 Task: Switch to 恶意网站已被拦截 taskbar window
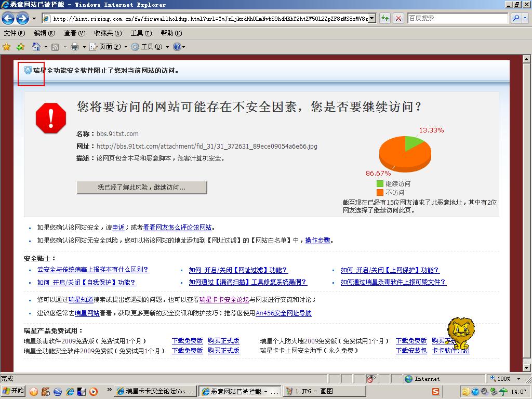[x=240, y=391]
